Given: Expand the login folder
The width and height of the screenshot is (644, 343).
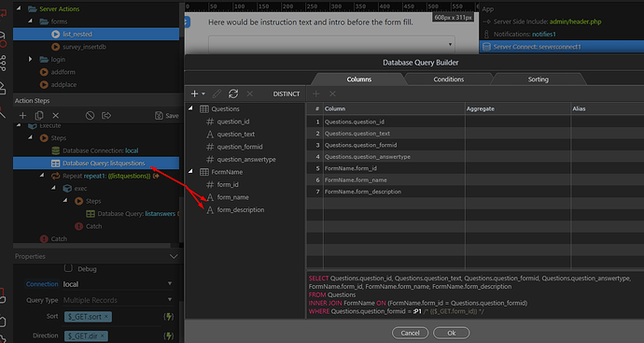Looking at the screenshot, I should click(30, 59).
